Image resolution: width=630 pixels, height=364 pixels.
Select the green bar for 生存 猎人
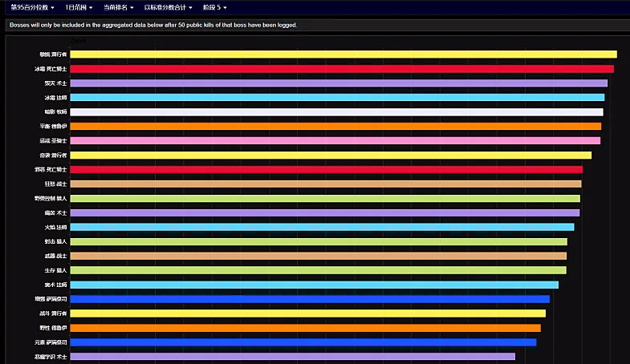pos(319,270)
